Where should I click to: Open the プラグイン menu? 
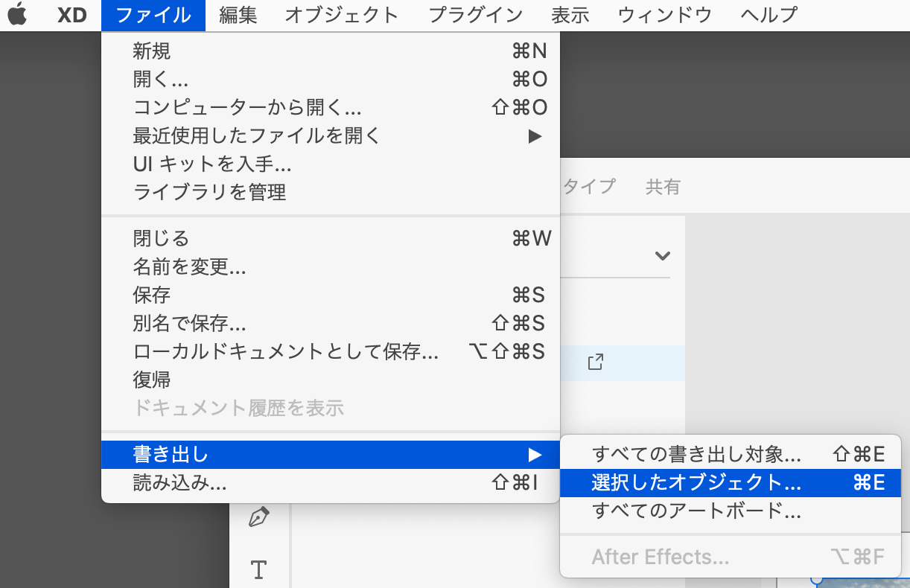click(476, 14)
